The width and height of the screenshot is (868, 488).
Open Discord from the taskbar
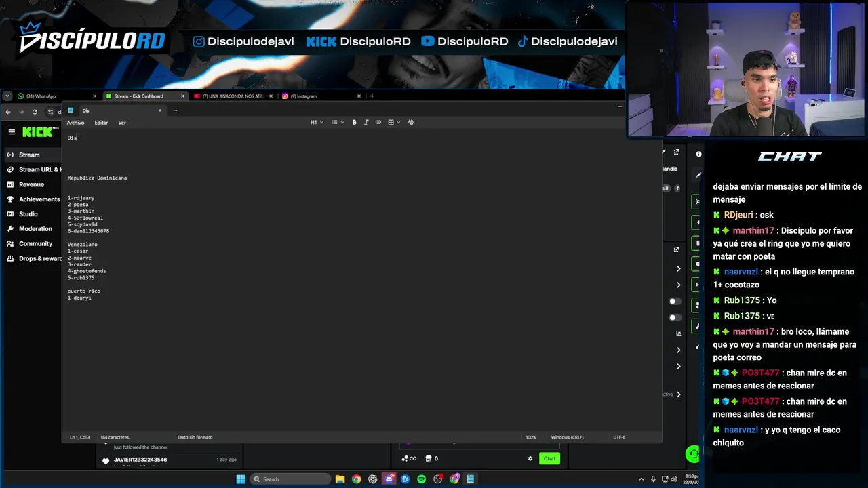(x=389, y=479)
